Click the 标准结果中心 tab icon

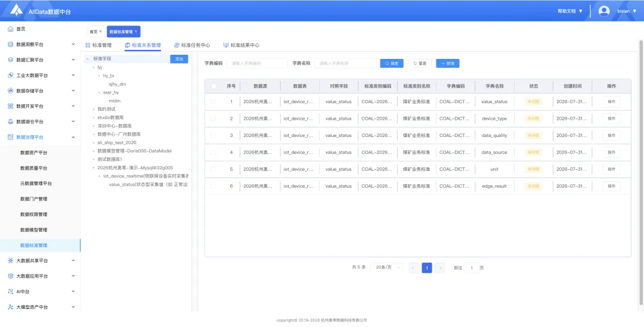point(225,45)
